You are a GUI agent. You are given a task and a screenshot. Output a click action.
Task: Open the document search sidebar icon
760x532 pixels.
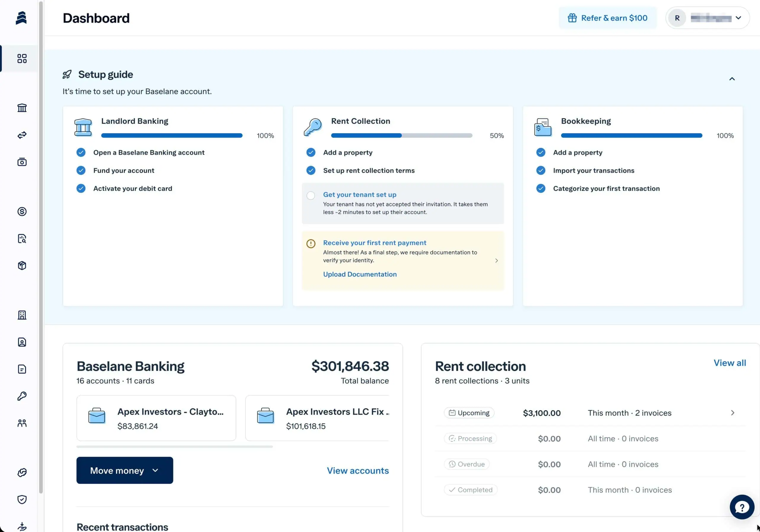point(22,239)
